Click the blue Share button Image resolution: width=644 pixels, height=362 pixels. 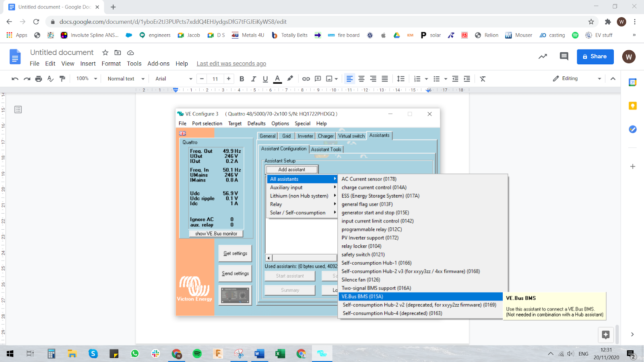coord(595,57)
